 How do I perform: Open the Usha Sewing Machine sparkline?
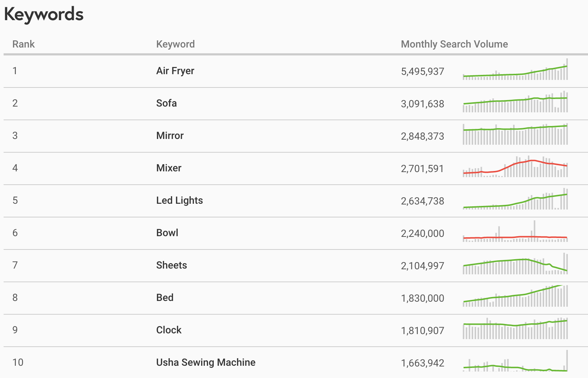click(515, 361)
